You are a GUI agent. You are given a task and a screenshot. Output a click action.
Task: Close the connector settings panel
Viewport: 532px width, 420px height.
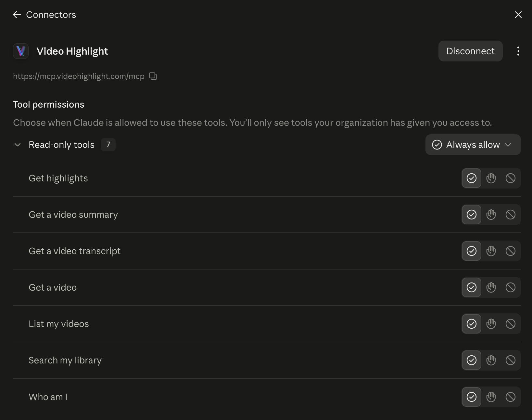[x=518, y=15]
